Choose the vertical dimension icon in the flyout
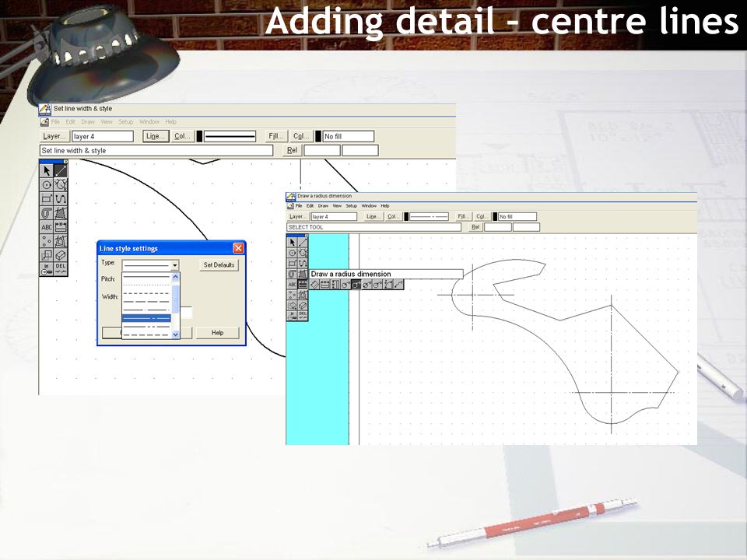The image size is (747, 560). coord(335,285)
